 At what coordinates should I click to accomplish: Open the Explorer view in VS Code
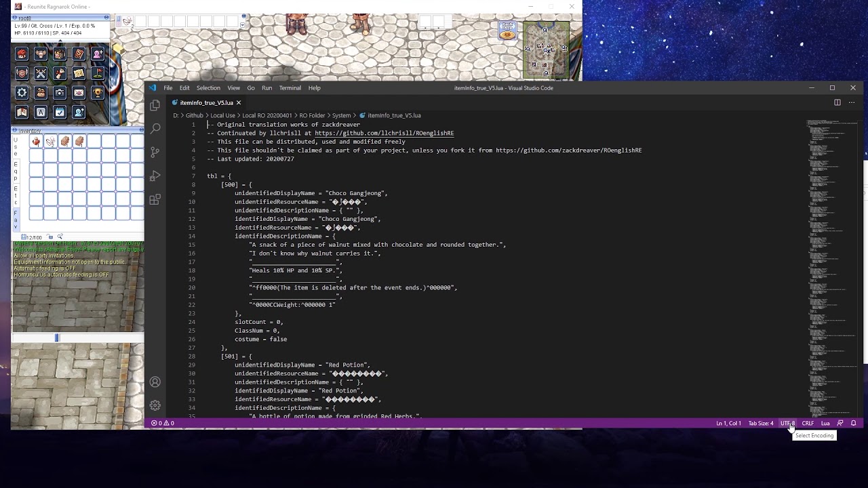pos(155,105)
